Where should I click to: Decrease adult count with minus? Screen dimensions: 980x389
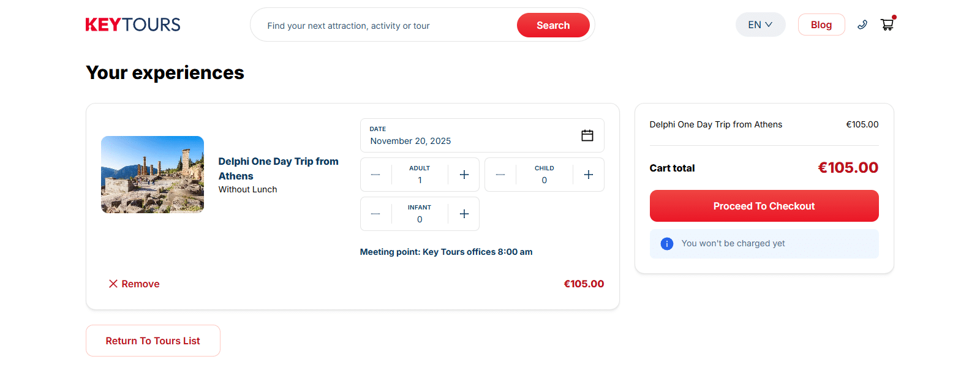[375, 175]
